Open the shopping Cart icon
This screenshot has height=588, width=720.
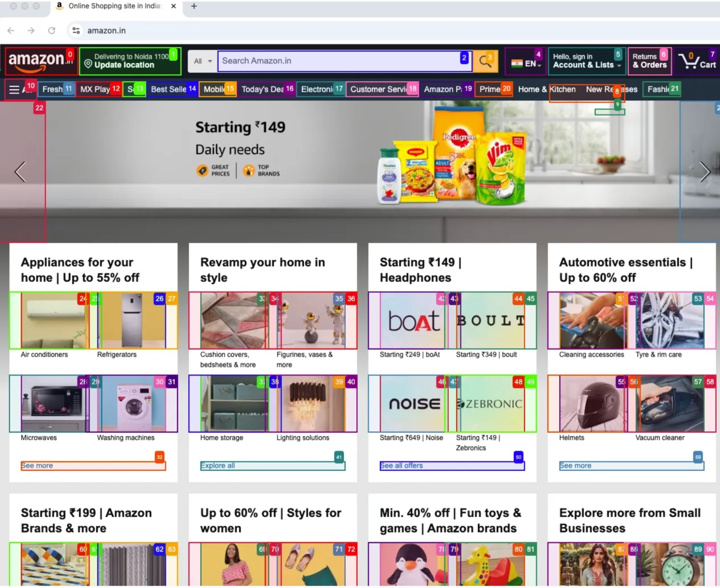coord(697,61)
